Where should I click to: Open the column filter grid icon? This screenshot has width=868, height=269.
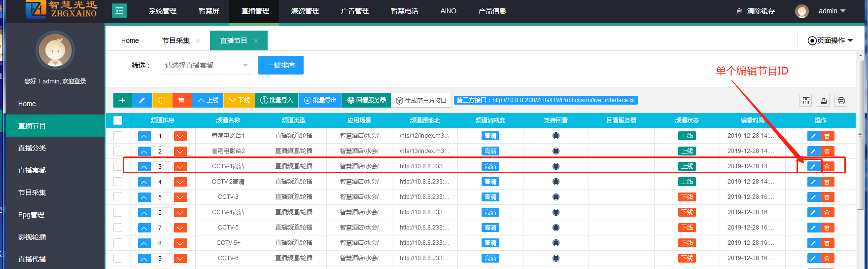point(806,101)
